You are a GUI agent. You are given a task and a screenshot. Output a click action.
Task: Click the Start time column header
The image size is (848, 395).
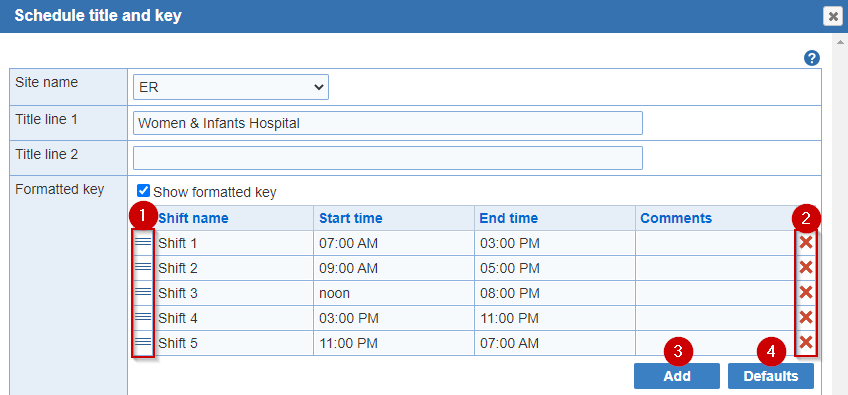(x=350, y=218)
